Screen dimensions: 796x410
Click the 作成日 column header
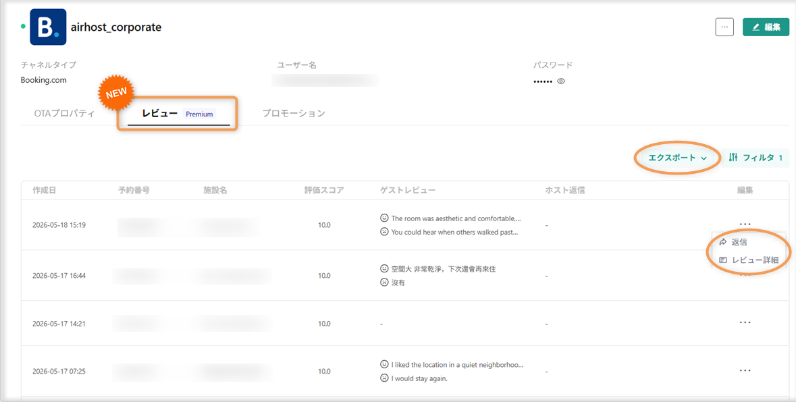tap(44, 190)
